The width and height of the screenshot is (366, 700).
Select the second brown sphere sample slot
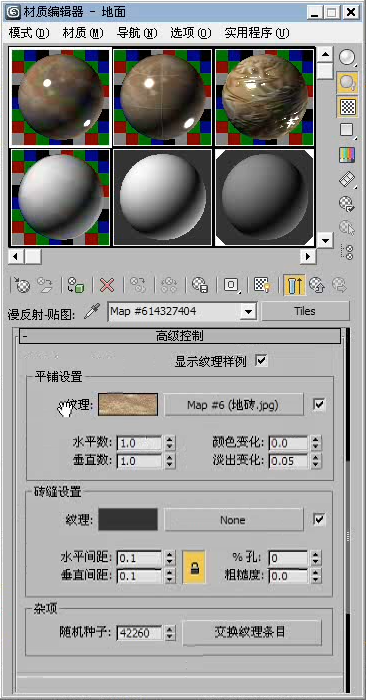162,97
